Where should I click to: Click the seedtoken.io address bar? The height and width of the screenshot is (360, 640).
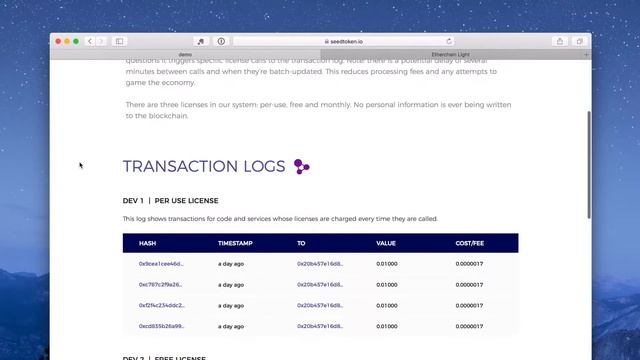(x=344, y=41)
